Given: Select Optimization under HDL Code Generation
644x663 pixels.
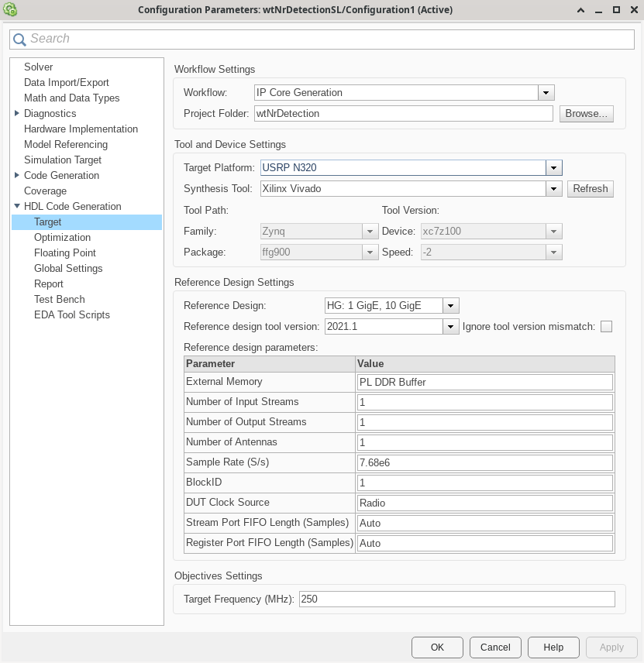Looking at the screenshot, I should [x=62, y=237].
